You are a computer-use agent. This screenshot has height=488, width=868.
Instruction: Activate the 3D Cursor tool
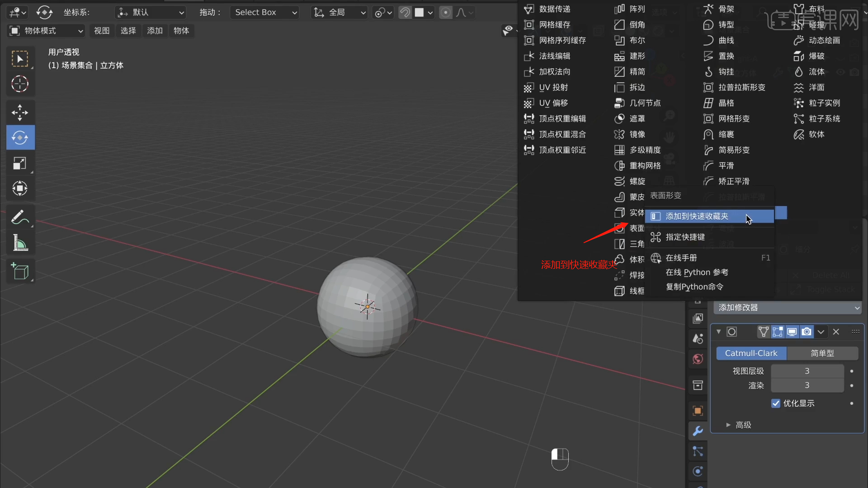20,84
